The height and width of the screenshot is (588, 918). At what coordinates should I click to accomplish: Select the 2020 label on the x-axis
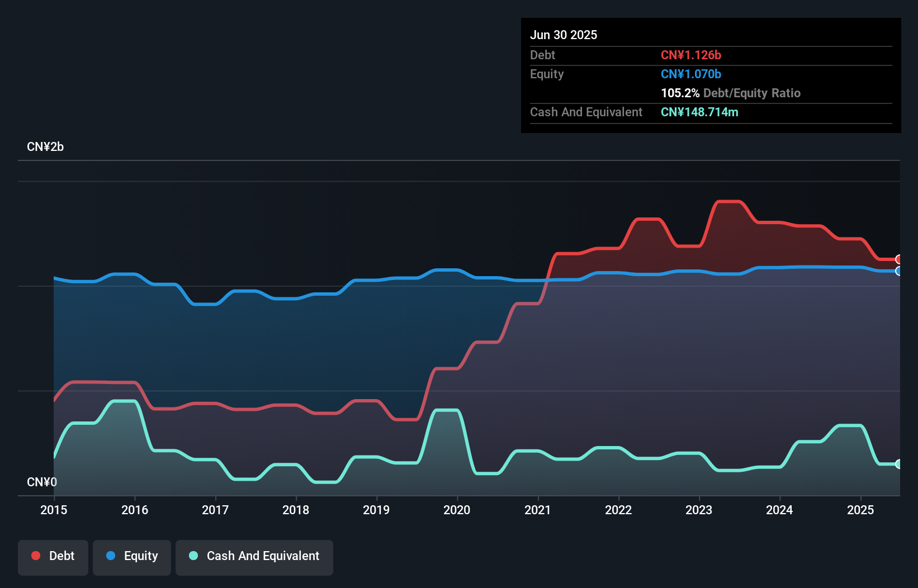(457, 510)
